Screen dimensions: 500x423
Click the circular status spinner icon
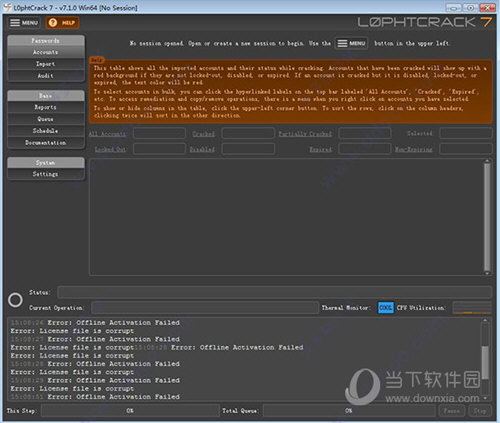click(15, 300)
